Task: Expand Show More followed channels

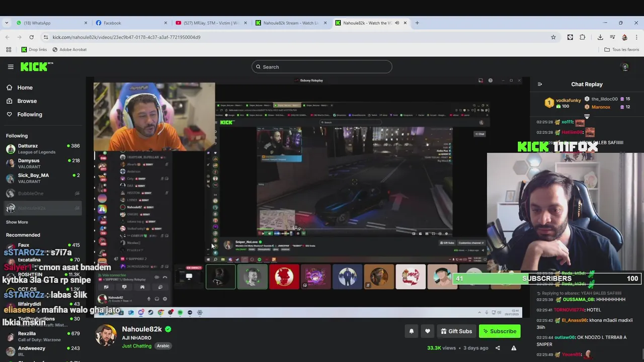Action: pyautogui.click(x=17, y=222)
